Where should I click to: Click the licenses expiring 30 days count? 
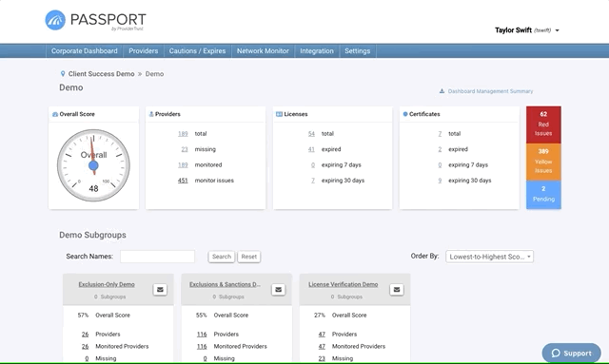(313, 181)
